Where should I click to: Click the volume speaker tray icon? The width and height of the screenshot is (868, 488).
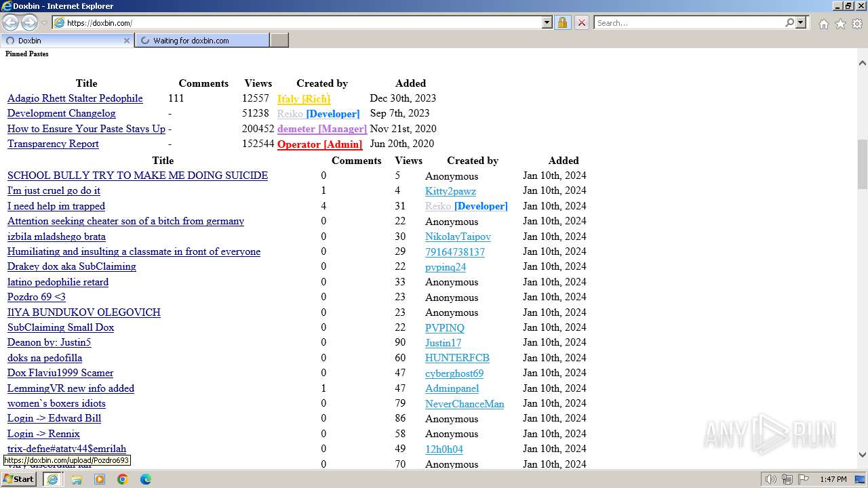pyautogui.click(x=771, y=479)
